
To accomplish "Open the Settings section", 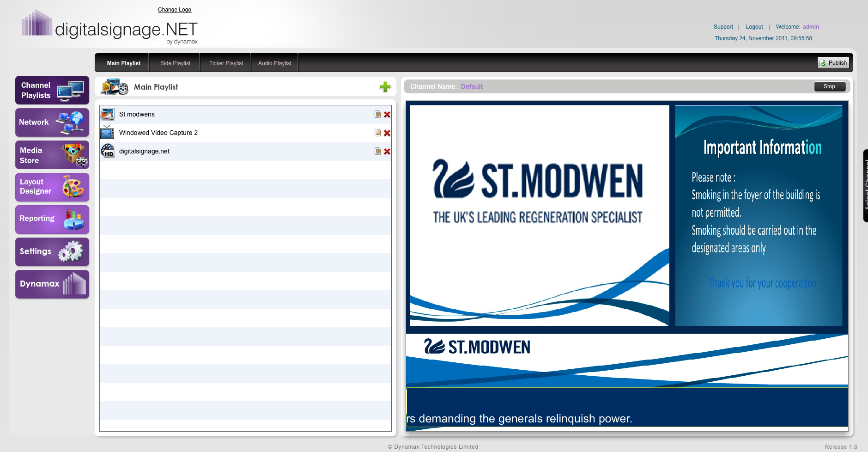I will pos(52,252).
